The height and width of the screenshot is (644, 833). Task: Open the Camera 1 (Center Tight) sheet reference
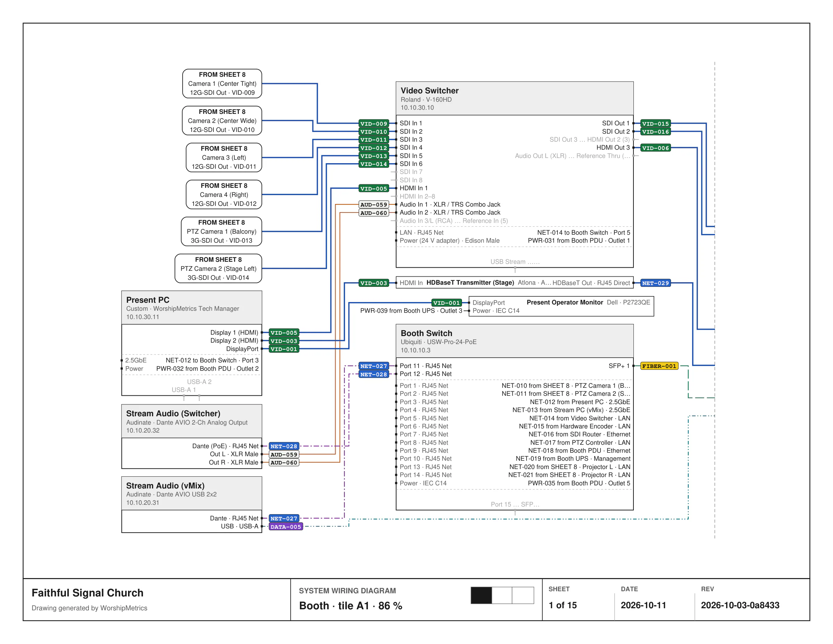coord(222,84)
